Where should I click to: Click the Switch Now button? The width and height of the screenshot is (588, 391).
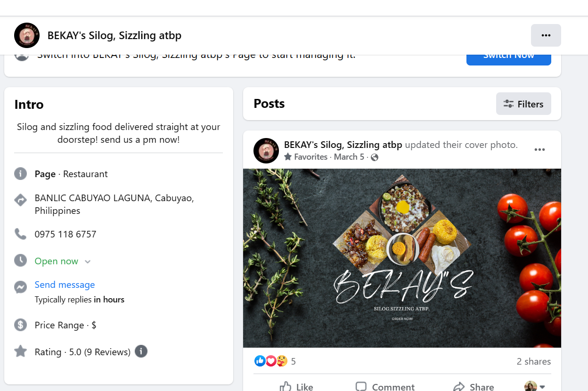click(x=508, y=56)
